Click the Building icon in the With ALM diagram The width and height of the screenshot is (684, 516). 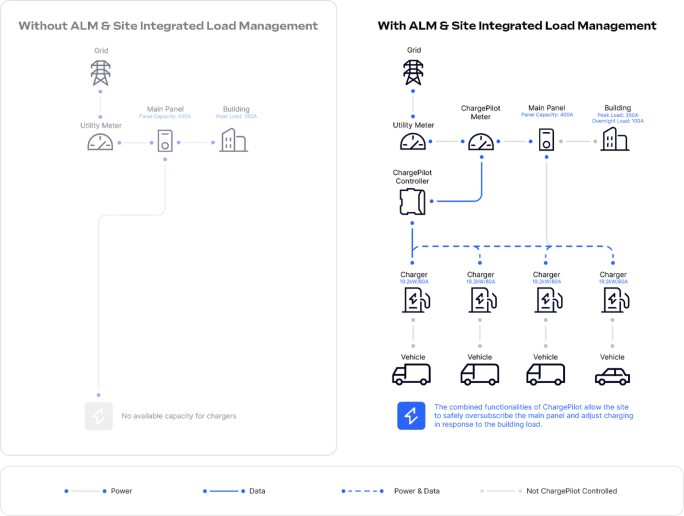tap(615, 139)
